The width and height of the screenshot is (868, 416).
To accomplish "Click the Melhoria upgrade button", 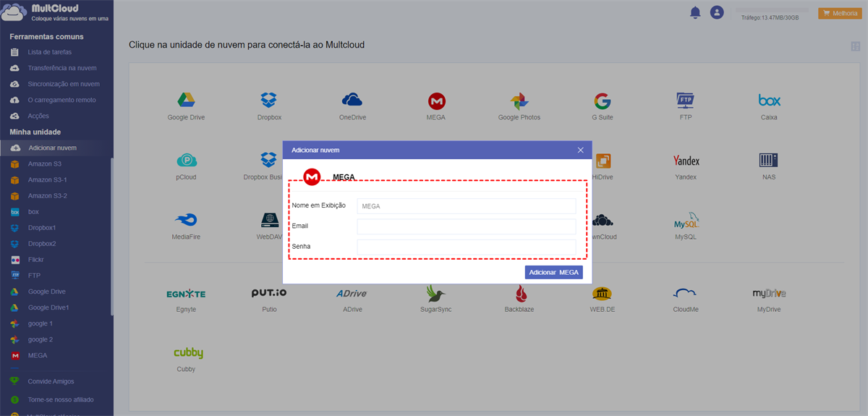I will pyautogui.click(x=838, y=13).
